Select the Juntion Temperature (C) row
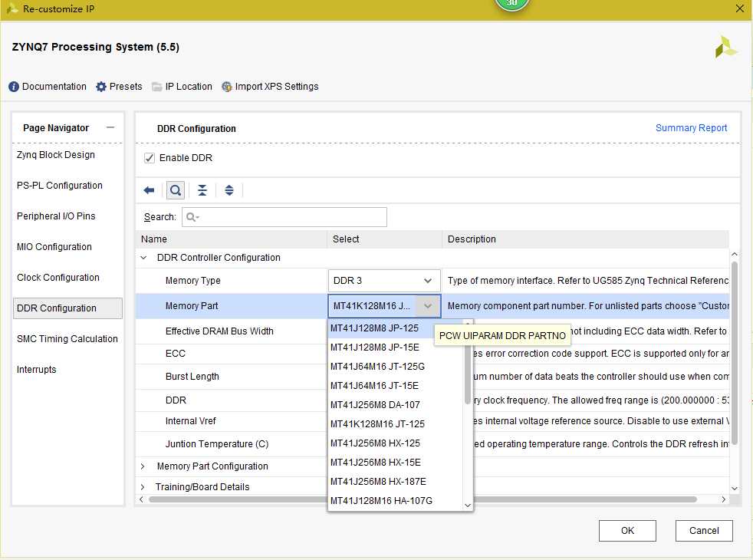This screenshot has width=753, height=560. [x=232, y=444]
